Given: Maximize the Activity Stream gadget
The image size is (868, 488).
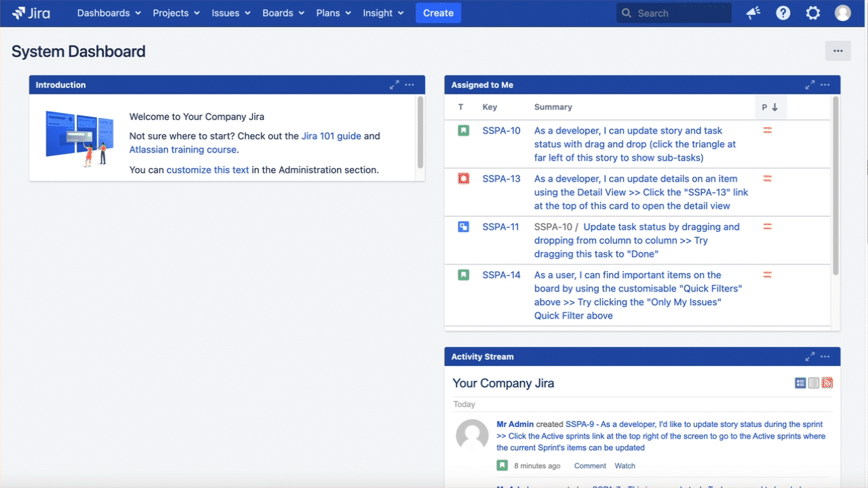Looking at the screenshot, I should [810, 357].
